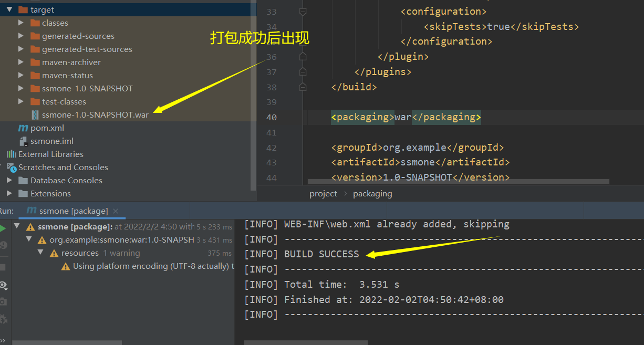Viewport: 644px width, 345px height.
Task: Collapse the highlighted target folder
Action: tap(10, 9)
